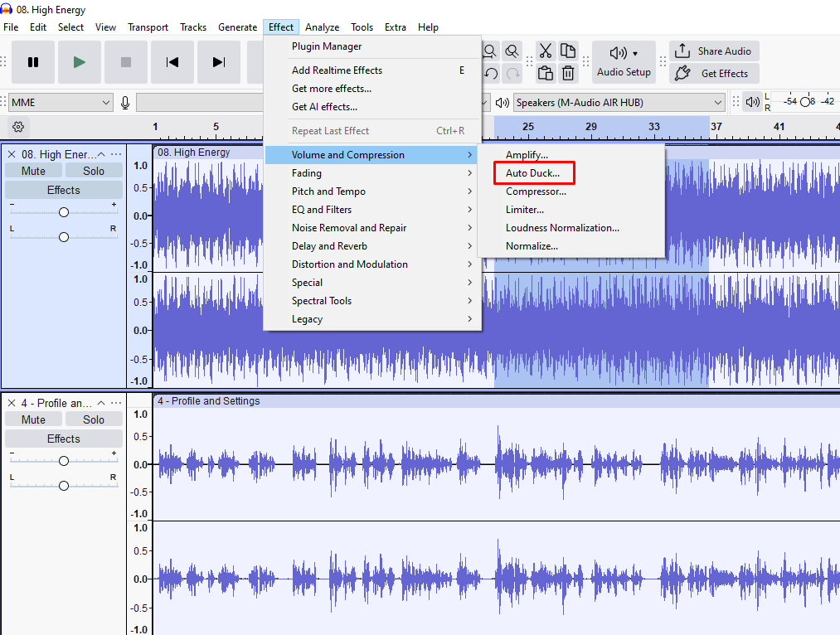This screenshot has width=840, height=635.
Task: Open the High Energy track options menu (...)
Action: point(116,153)
